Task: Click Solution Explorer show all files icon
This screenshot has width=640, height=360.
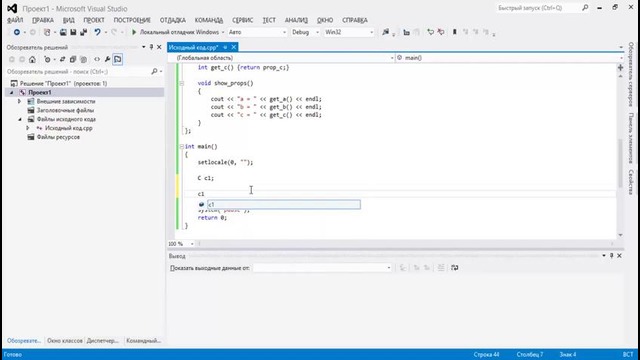Action: [83, 60]
